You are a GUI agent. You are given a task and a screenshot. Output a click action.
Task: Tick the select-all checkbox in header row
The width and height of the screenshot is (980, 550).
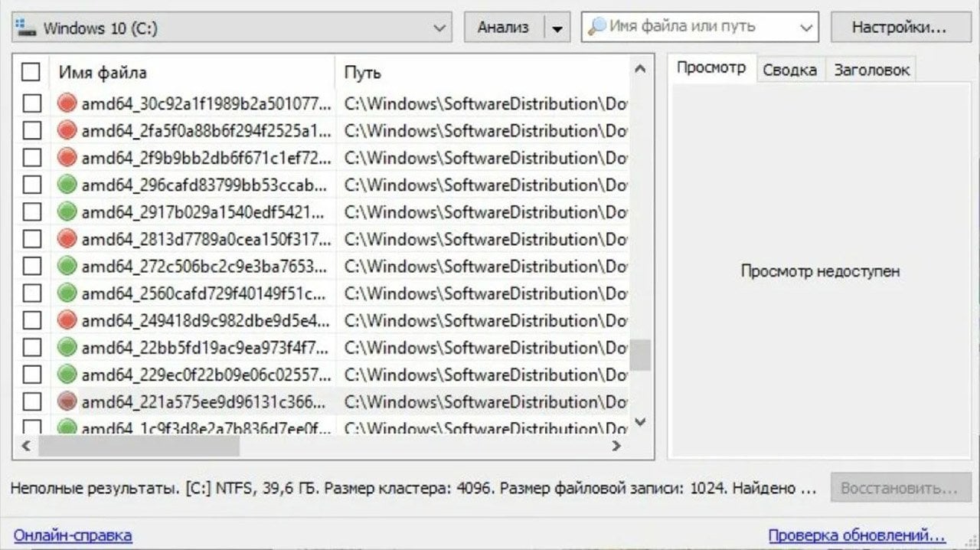coord(31,72)
